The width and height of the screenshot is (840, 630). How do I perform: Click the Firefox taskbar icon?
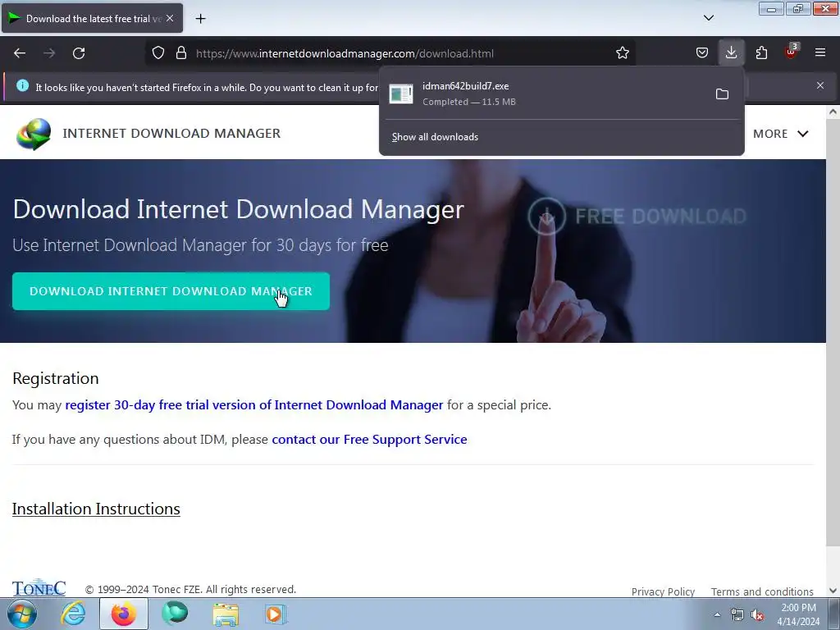tap(124, 614)
